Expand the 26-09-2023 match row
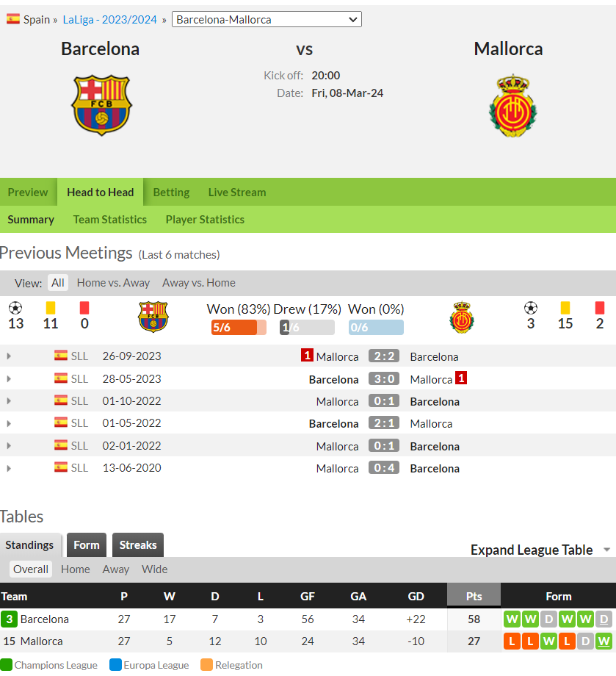 click(x=9, y=356)
